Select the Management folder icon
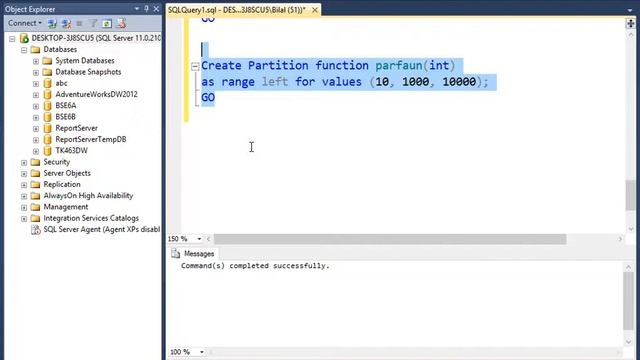This screenshot has width=640, height=360. pyautogui.click(x=36, y=207)
